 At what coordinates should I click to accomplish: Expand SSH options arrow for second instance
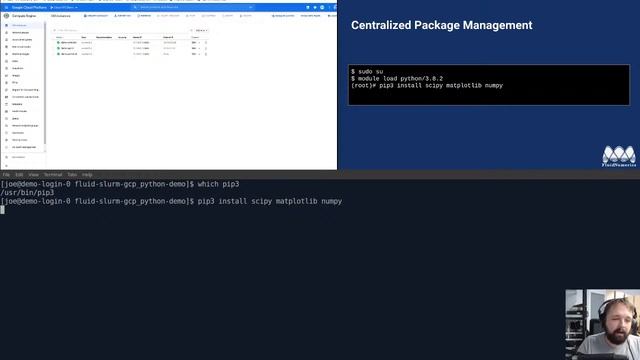click(x=199, y=48)
